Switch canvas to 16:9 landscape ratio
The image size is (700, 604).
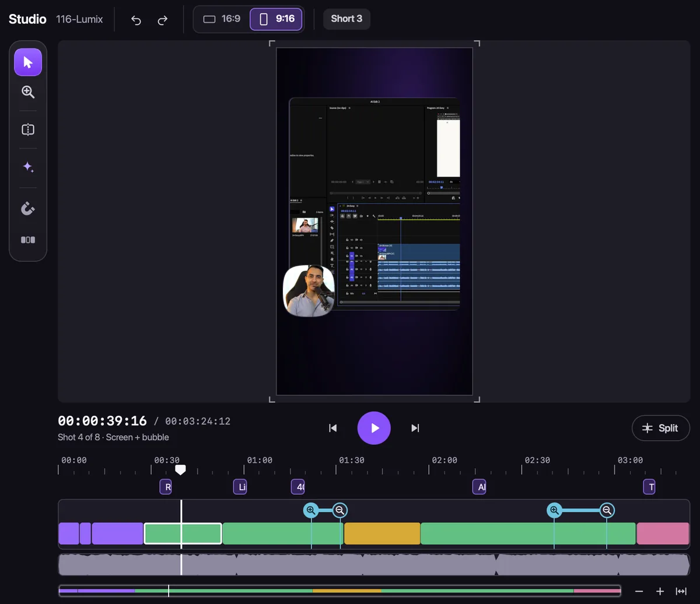click(x=222, y=19)
